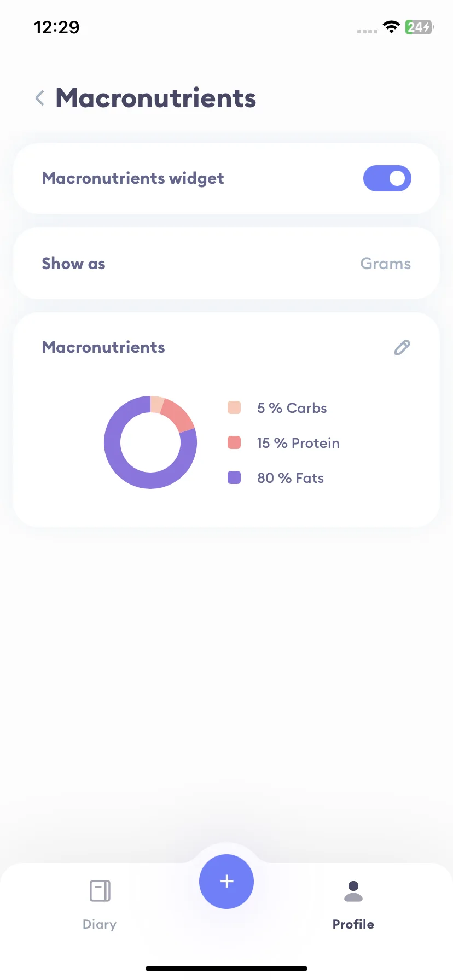
Task: Open the Show as row
Action: tap(226, 263)
